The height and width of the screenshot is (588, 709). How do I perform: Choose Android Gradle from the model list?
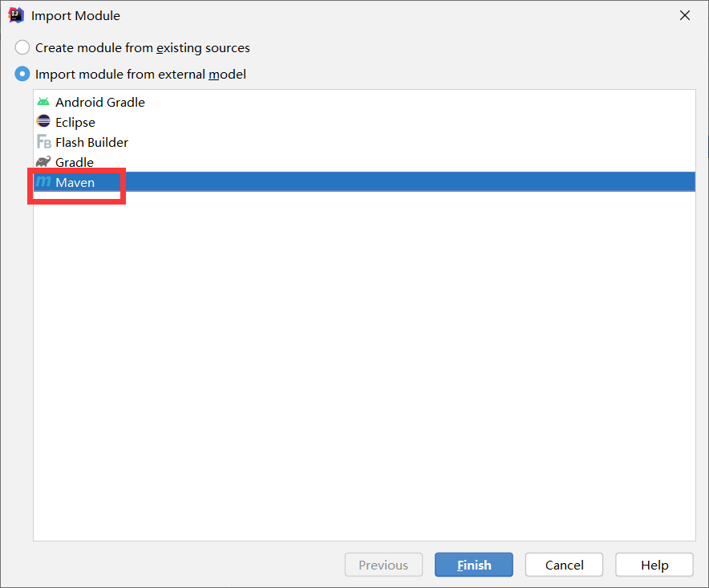click(x=364, y=102)
